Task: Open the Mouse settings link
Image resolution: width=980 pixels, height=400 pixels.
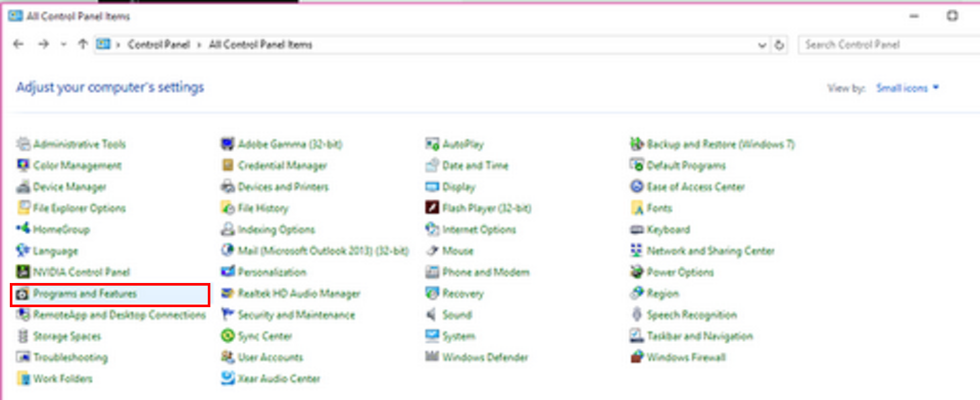Action: tap(458, 251)
